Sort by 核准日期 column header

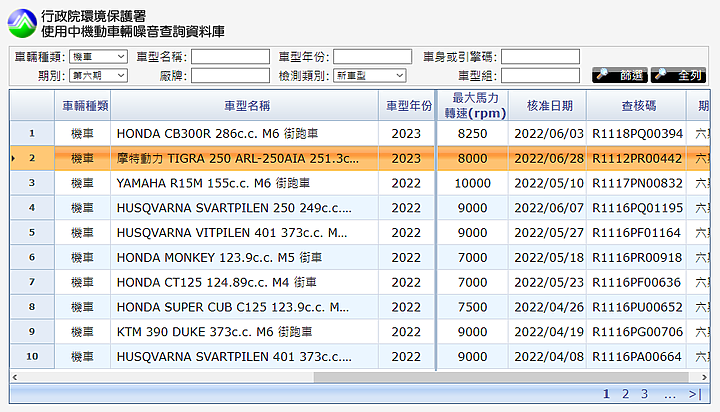click(547, 106)
